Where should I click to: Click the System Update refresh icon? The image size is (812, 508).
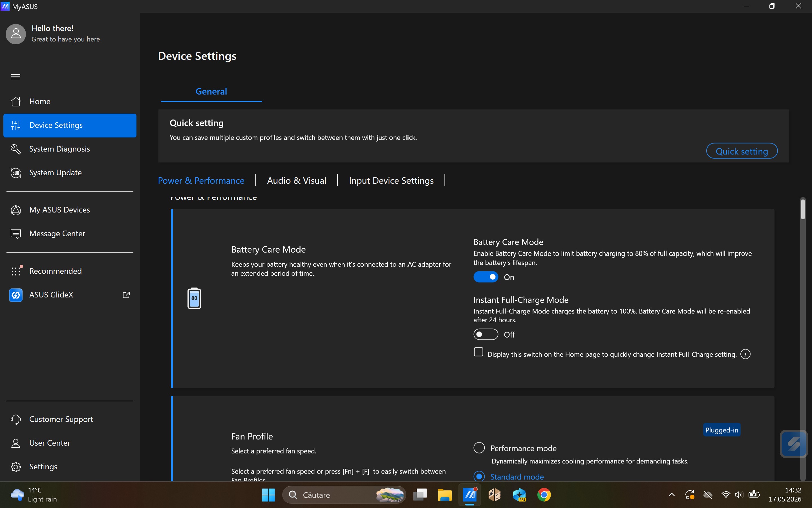[x=16, y=173]
